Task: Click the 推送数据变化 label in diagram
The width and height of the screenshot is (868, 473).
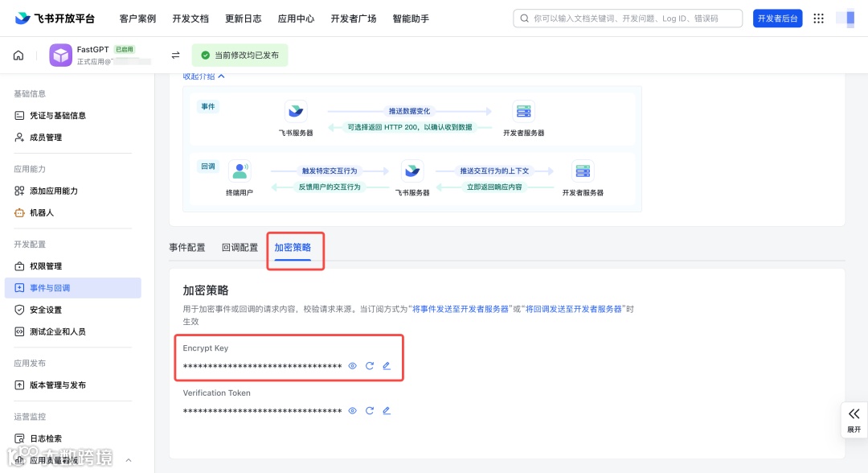Action: point(409,111)
